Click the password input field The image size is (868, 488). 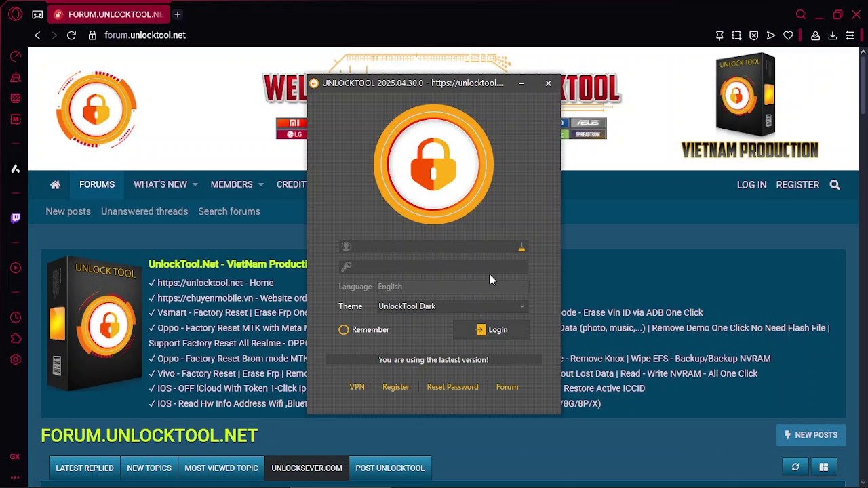tap(434, 267)
